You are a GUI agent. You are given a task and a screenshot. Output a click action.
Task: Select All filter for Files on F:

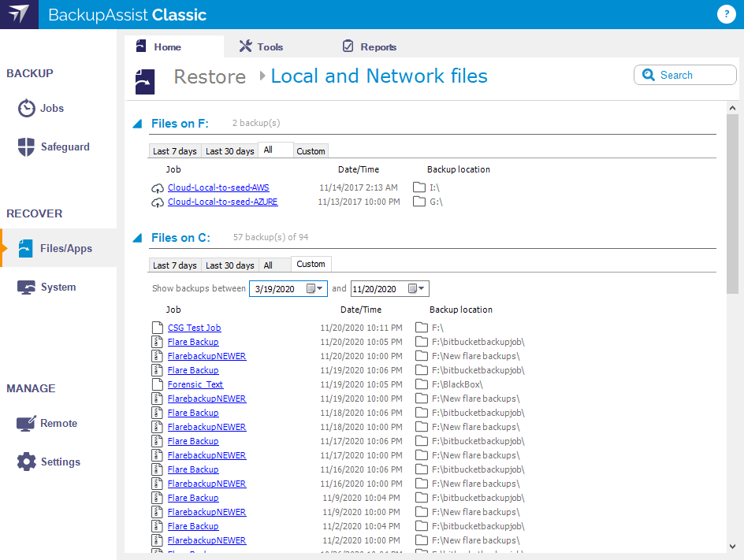coord(275,150)
